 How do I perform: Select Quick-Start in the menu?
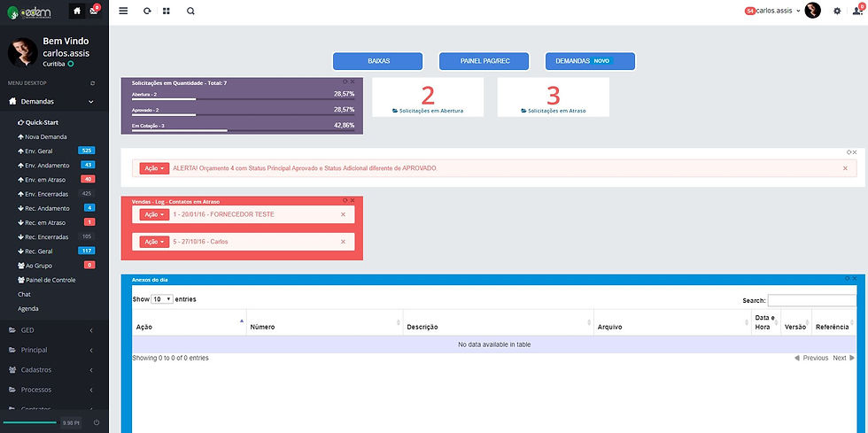(x=38, y=122)
